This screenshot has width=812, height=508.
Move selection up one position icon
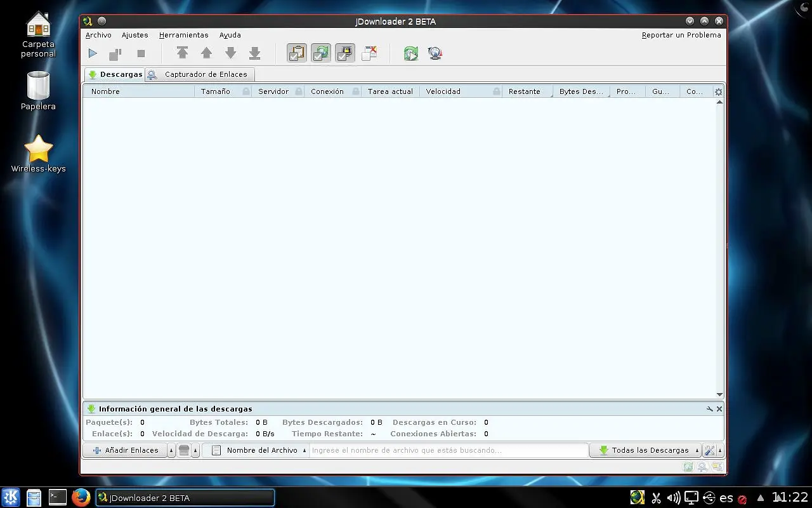[206, 53]
